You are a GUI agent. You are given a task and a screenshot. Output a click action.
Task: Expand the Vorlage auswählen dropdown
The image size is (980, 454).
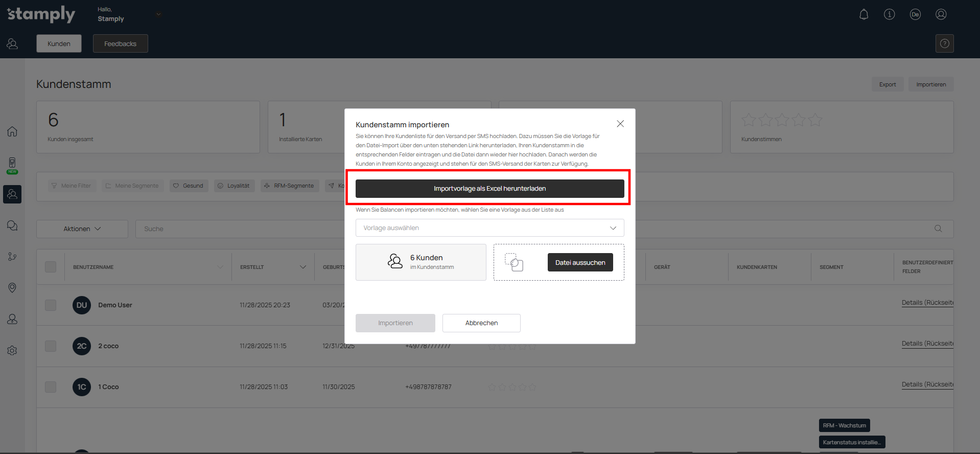click(x=489, y=228)
